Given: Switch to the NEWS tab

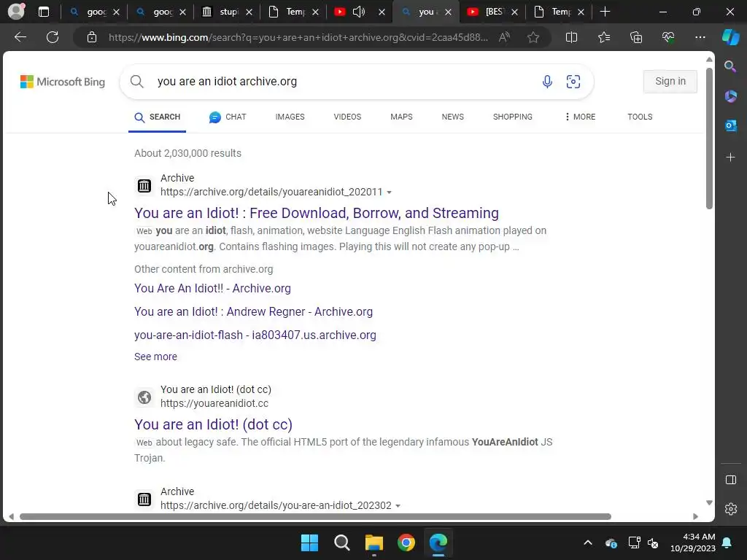Looking at the screenshot, I should pyautogui.click(x=452, y=117).
